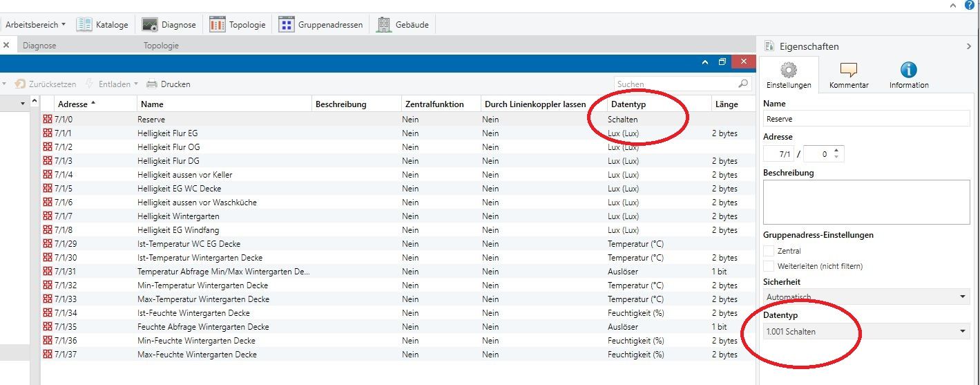The width and height of the screenshot is (980, 385).
Task: Select group address icon for 7/1/33
Action: (48, 299)
